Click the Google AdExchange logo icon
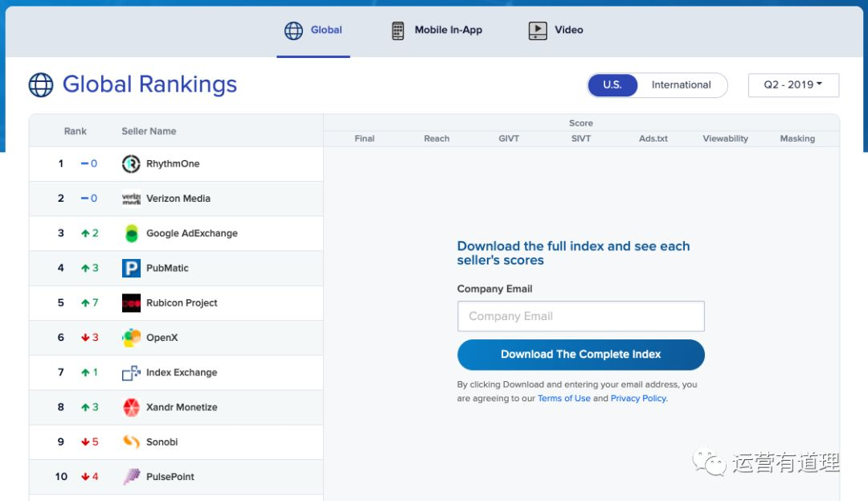The image size is (868, 501). point(131,233)
